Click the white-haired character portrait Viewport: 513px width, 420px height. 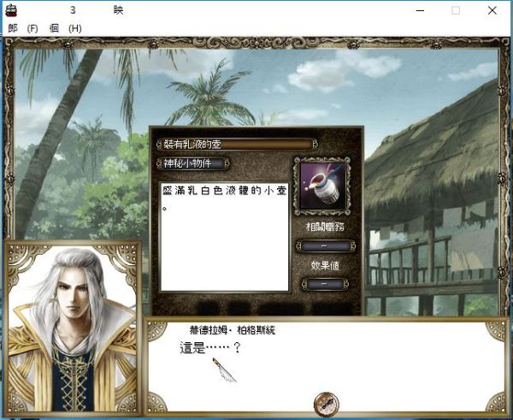[73, 328]
